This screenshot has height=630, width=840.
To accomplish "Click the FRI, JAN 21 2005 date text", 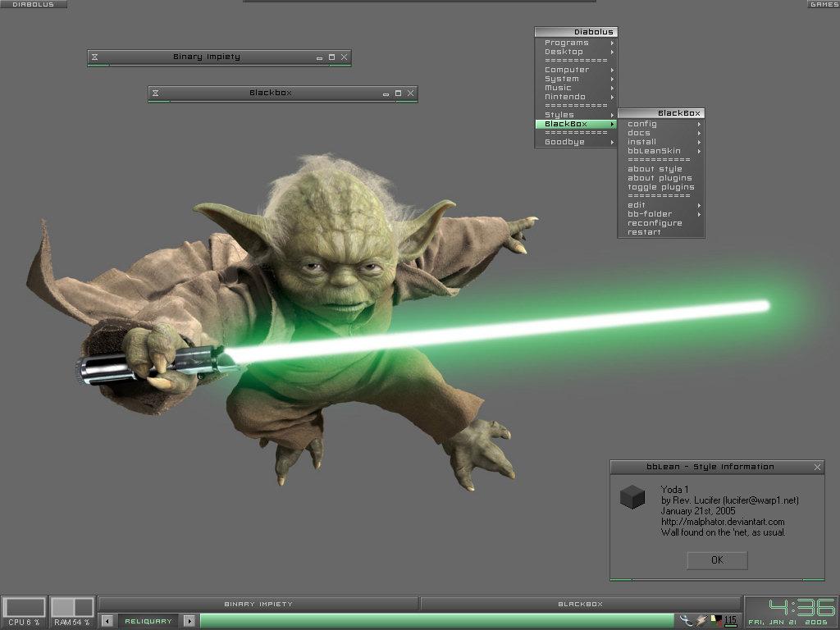I will coord(787,623).
